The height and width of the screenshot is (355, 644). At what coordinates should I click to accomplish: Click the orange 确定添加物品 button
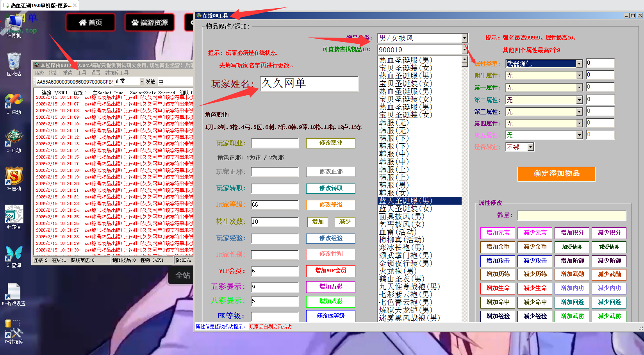point(556,174)
